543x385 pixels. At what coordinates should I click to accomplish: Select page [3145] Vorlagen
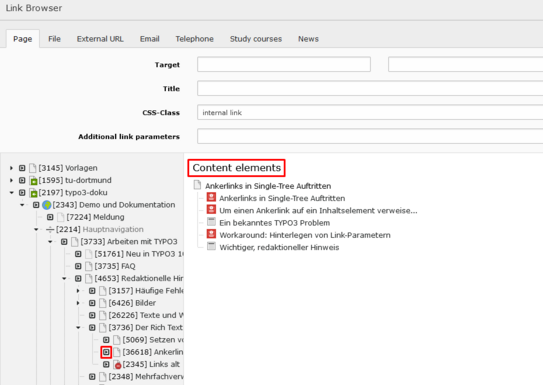point(68,168)
